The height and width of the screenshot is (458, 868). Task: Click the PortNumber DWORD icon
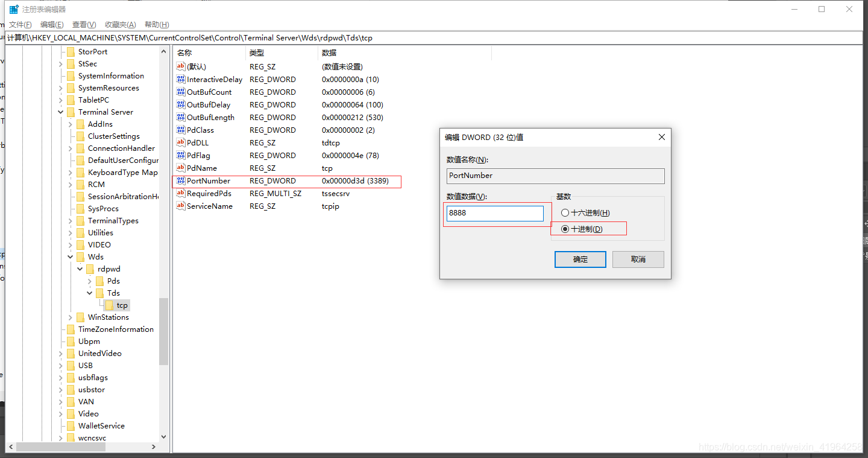[181, 180]
